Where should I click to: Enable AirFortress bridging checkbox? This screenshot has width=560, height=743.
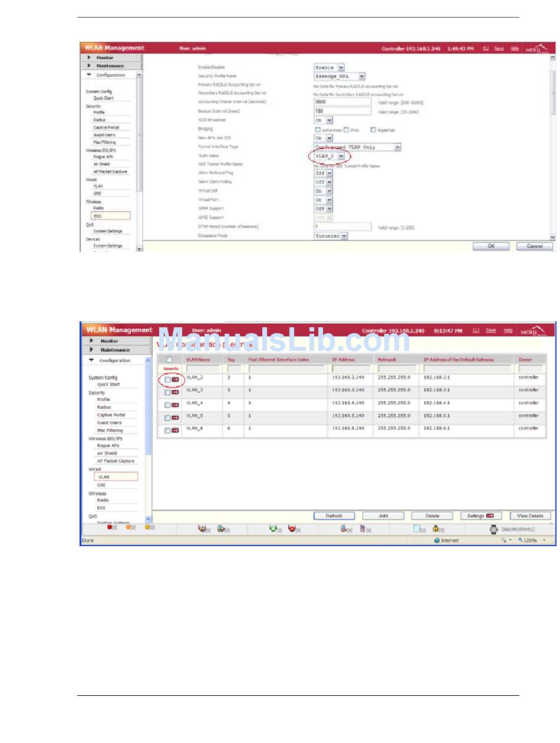(x=318, y=129)
